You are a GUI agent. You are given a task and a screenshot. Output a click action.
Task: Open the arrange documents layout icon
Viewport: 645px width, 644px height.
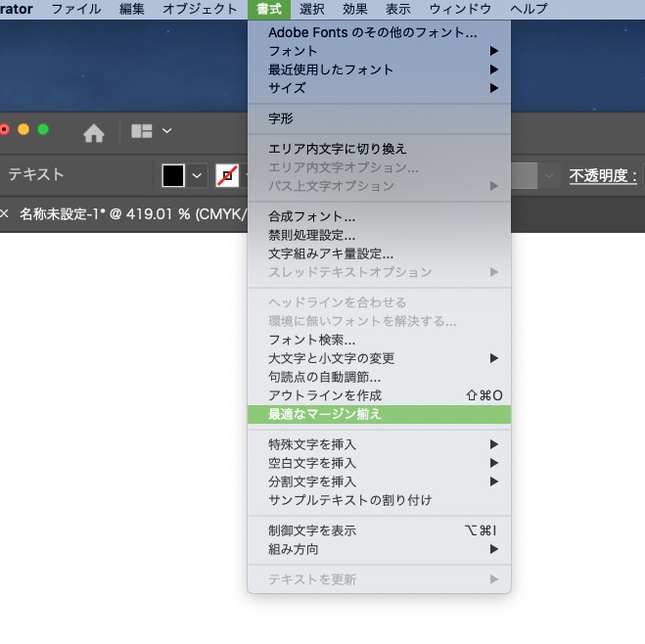(142, 131)
